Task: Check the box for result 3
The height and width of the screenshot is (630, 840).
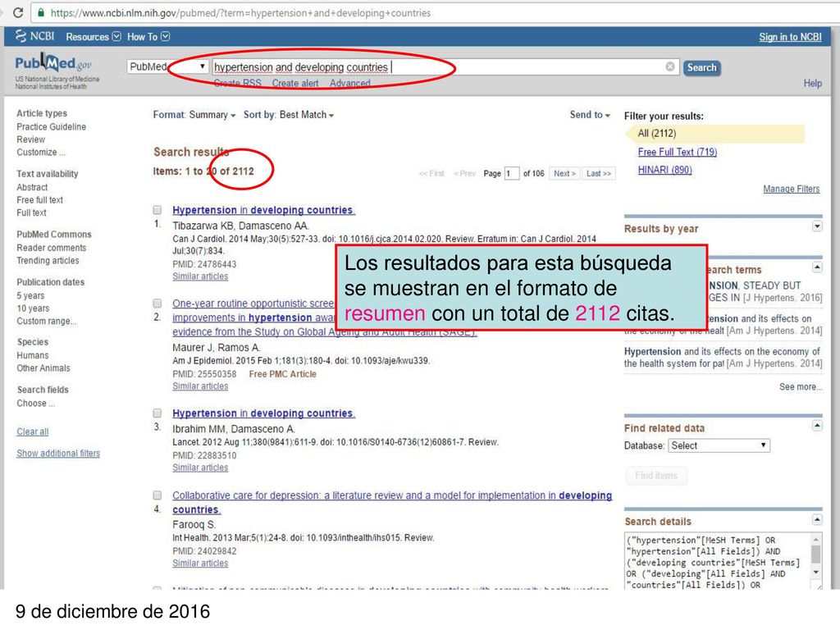Action: point(157,413)
